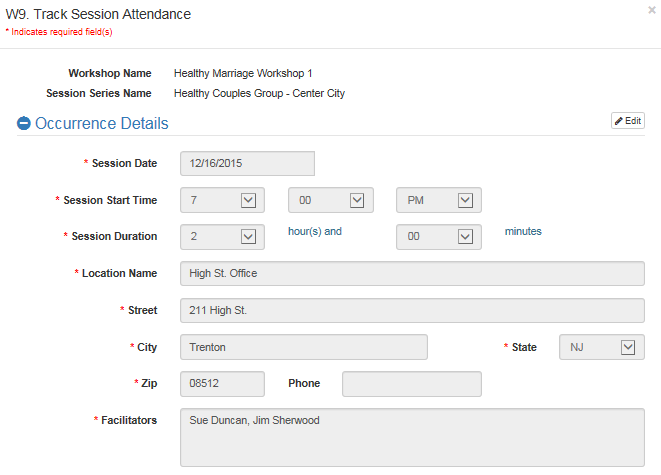
Task: Click the Street input field
Action: 412,310
